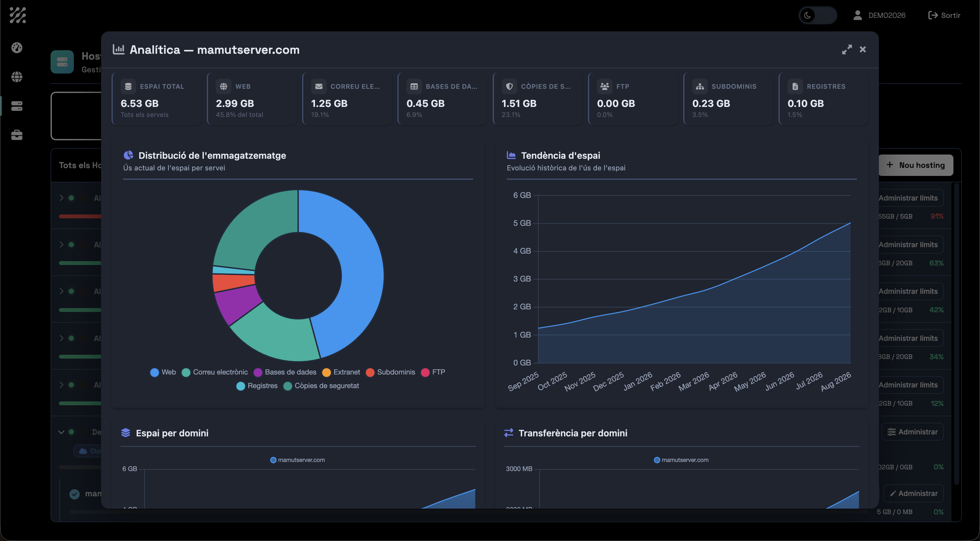Viewport: 980px width, 541px height.
Task: Click the Web globe icon card
Action: coord(224,86)
